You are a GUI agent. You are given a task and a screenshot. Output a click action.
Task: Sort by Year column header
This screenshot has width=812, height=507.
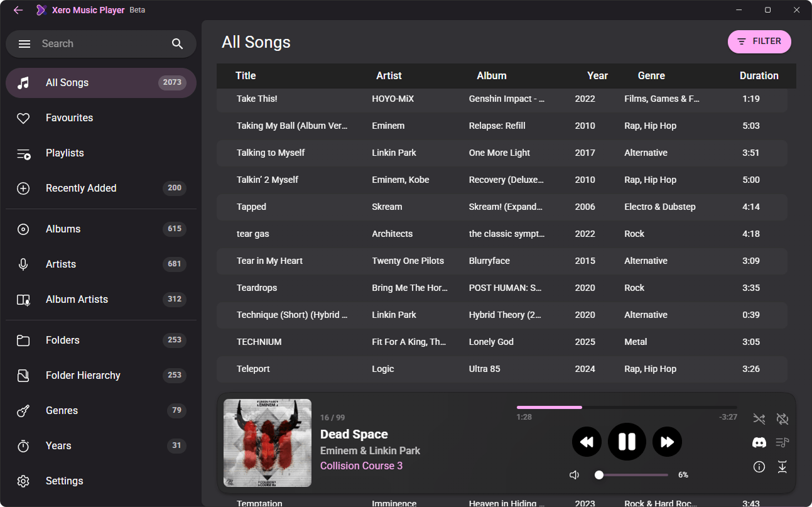597,76
